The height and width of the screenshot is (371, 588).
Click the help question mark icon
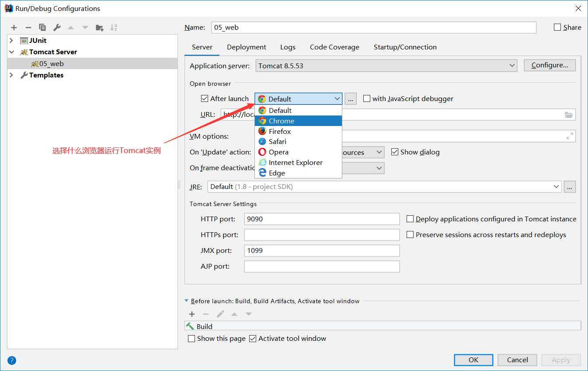click(x=12, y=360)
